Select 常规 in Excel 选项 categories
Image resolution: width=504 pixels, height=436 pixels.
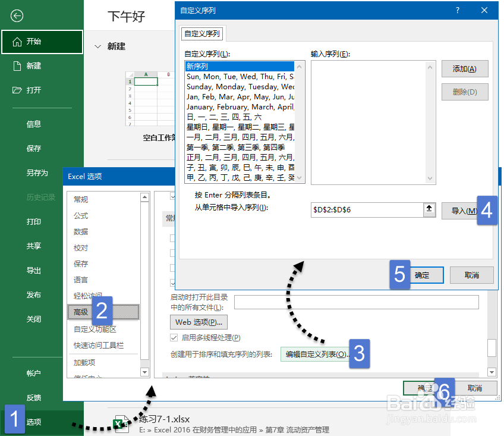click(x=81, y=199)
